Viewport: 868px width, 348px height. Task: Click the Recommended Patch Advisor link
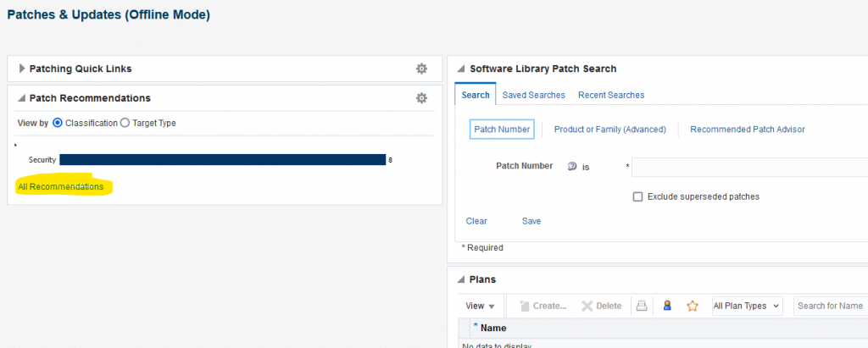coord(747,130)
